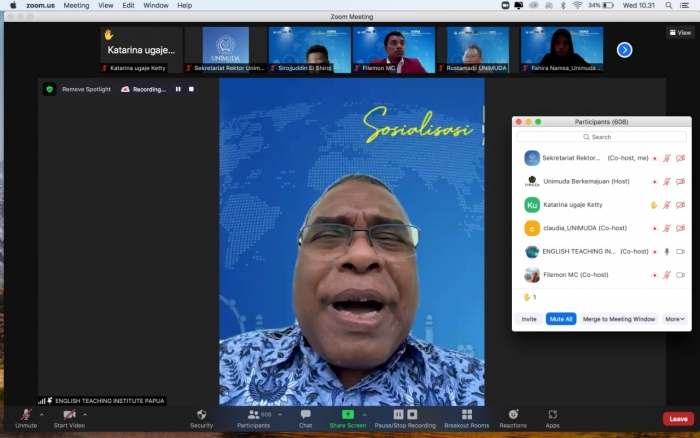The height and width of the screenshot is (438, 700).
Task: Toggle Pause/Stop Recording in the toolbar
Action: (405, 415)
